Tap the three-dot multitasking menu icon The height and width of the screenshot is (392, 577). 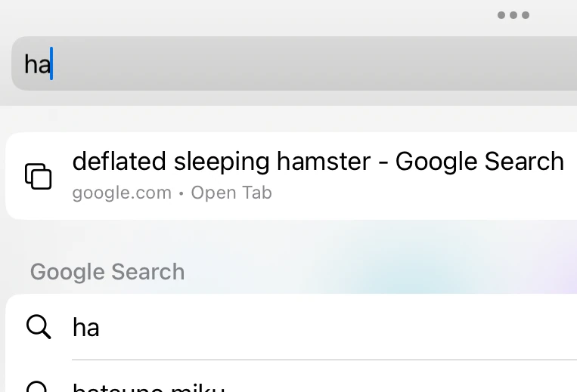pyautogui.click(x=513, y=15)
